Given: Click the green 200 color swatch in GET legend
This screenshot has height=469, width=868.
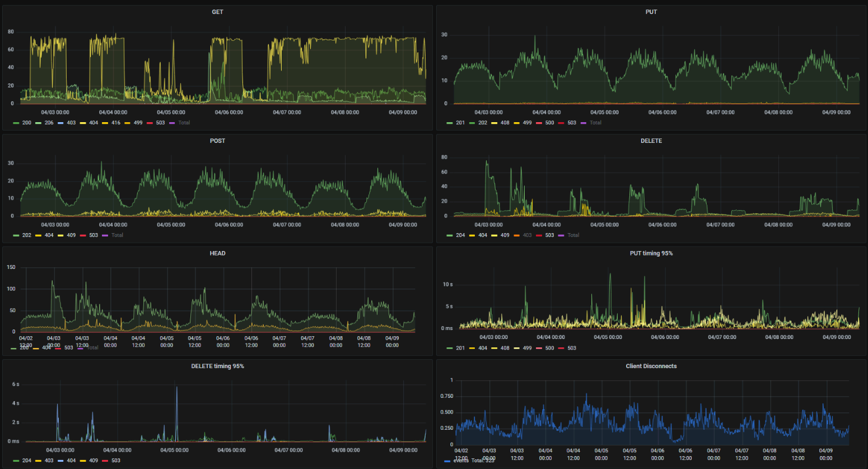Looking at the screenshot, I should [16, 123].
